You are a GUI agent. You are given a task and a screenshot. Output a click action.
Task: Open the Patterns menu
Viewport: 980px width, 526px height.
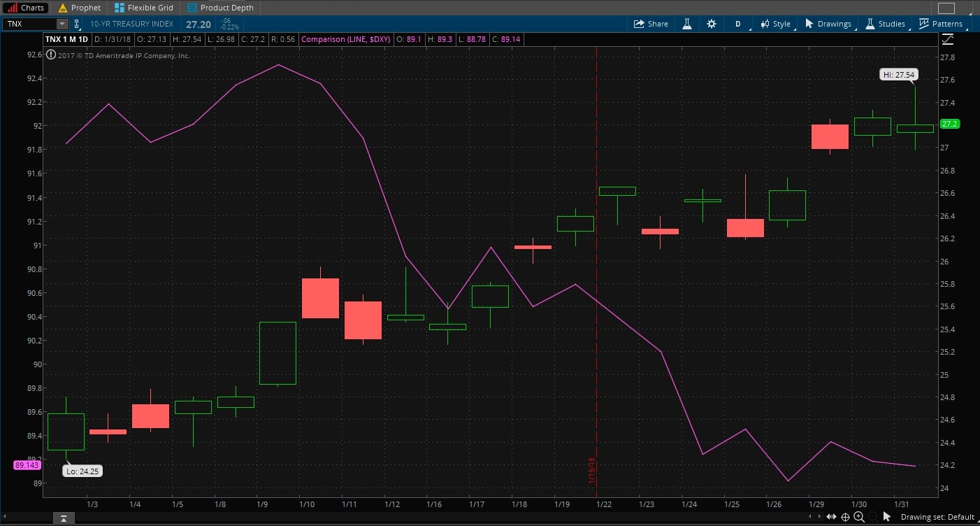940,24
